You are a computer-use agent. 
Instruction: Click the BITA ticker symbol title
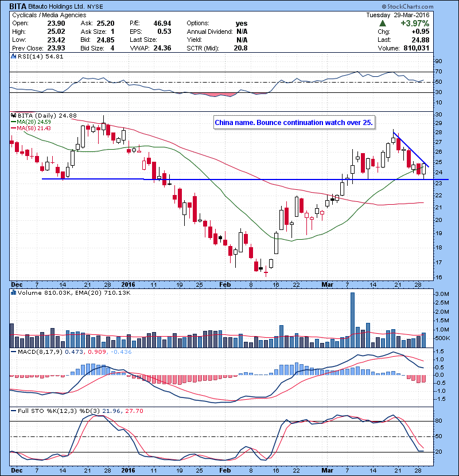coord(18,6)
